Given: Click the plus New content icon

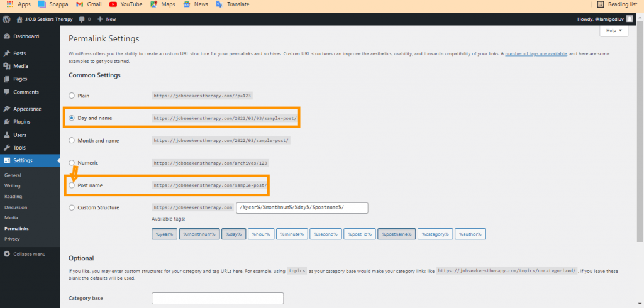Looking at the screenshot, I should click(100, 19).
